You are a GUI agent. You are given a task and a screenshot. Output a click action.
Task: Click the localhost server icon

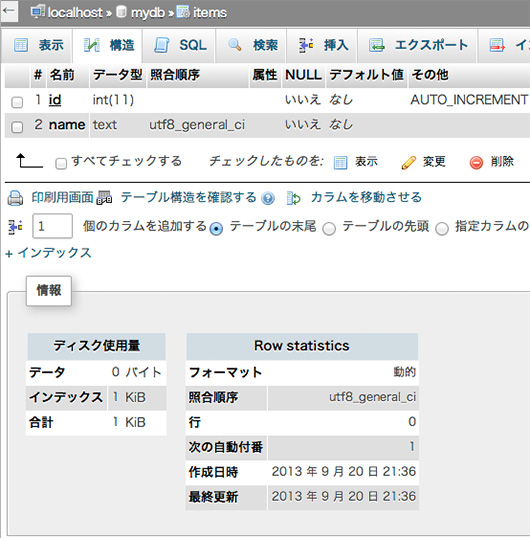tap(38, 12)
